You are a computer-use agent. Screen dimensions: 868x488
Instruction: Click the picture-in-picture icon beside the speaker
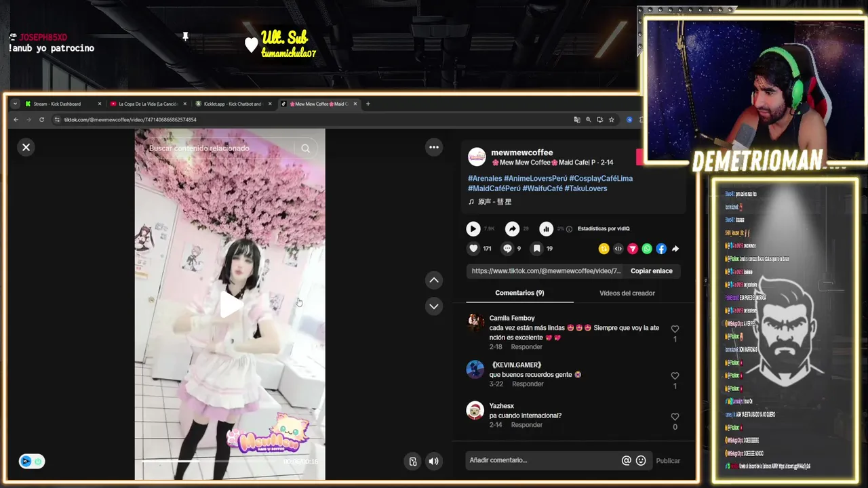coord(413,462)
